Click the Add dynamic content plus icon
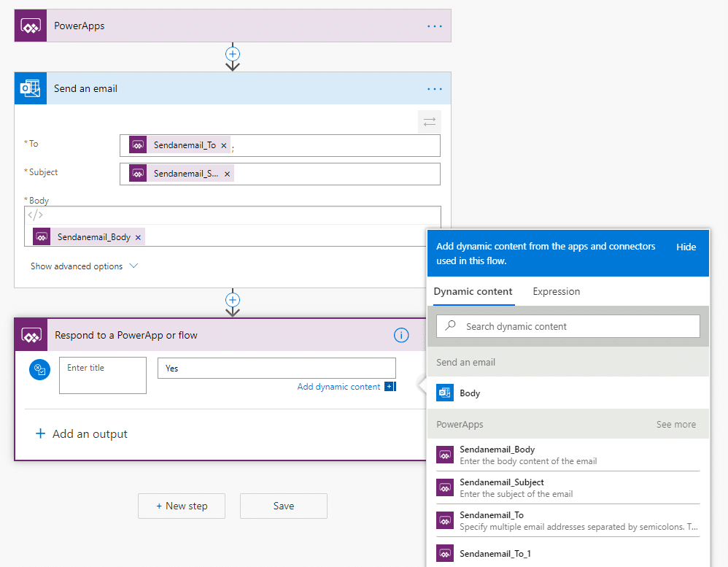Screen dimensions: 728x567 pyautogui.click(x=389, y=386)
